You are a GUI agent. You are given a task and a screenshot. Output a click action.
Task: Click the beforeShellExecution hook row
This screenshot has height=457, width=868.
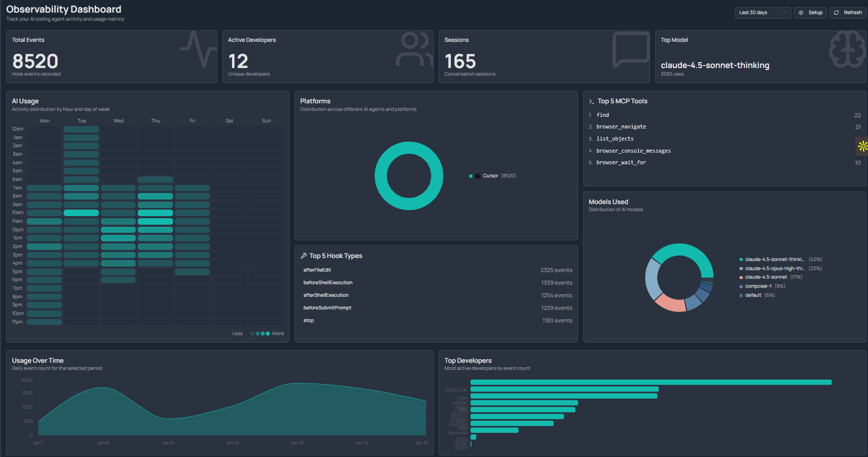(437, 283)
